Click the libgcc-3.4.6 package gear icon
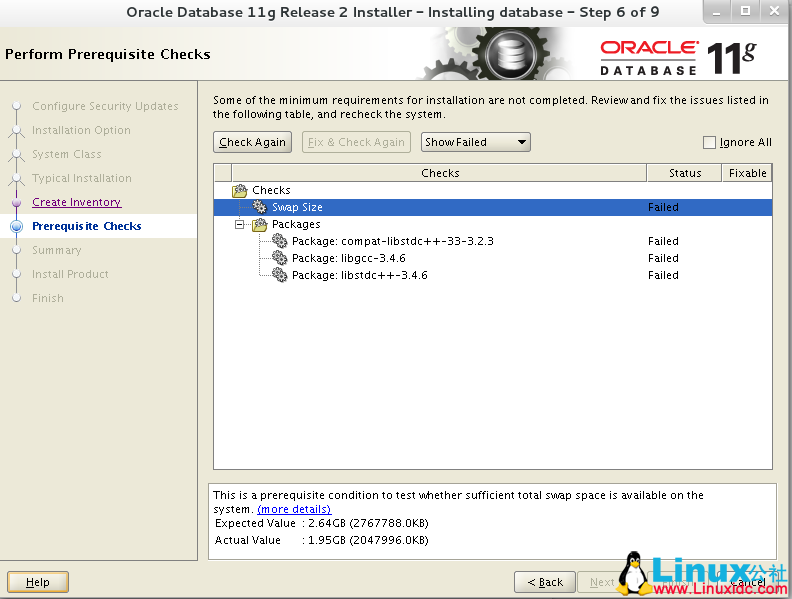792x599 pixels. coord(279,258)
